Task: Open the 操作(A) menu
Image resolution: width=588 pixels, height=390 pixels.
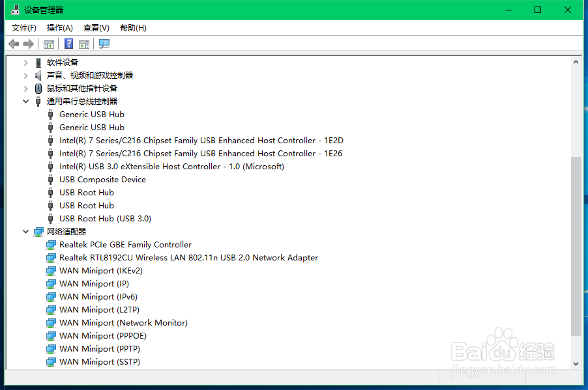Action: coord(59,28)
